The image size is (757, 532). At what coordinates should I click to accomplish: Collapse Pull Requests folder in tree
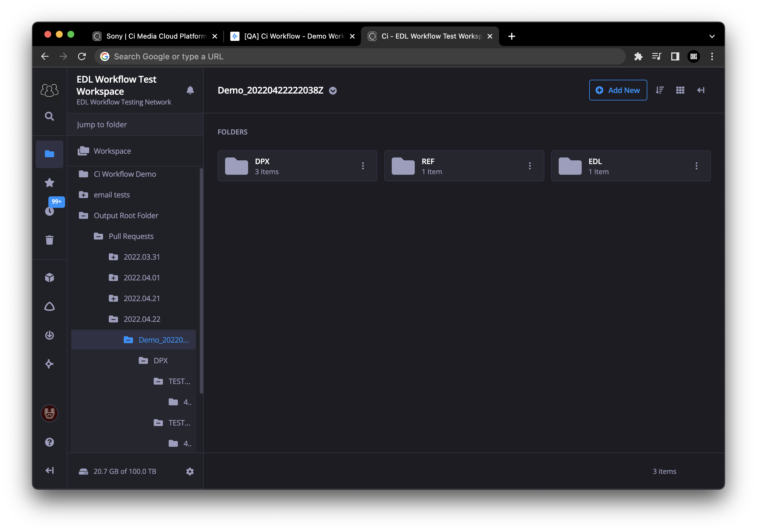pyautogui.click(x=98, y=236)
